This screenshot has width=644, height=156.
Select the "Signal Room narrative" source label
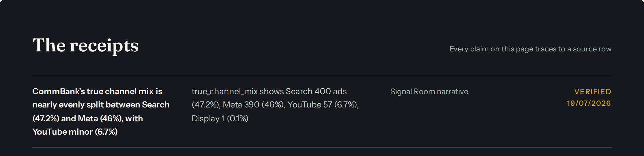pyautogui.click(x=429, y=92)
